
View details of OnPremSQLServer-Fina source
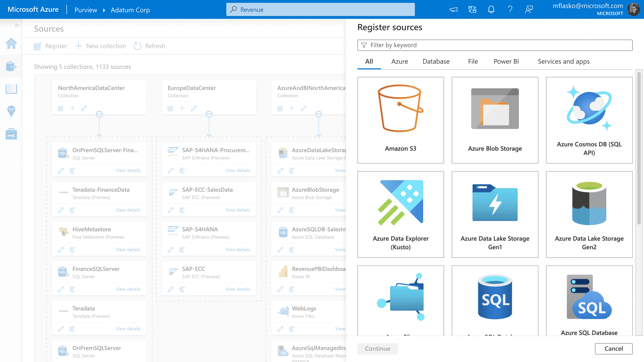click(x=128, y=170)
